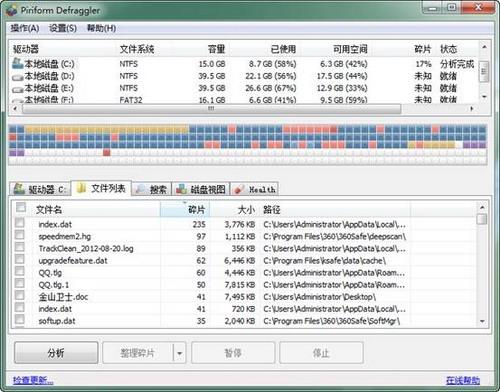This screenshot has height=392, width=500.
Task: Click the file name 金山卫士.doc
Action: tap(63, 297)
